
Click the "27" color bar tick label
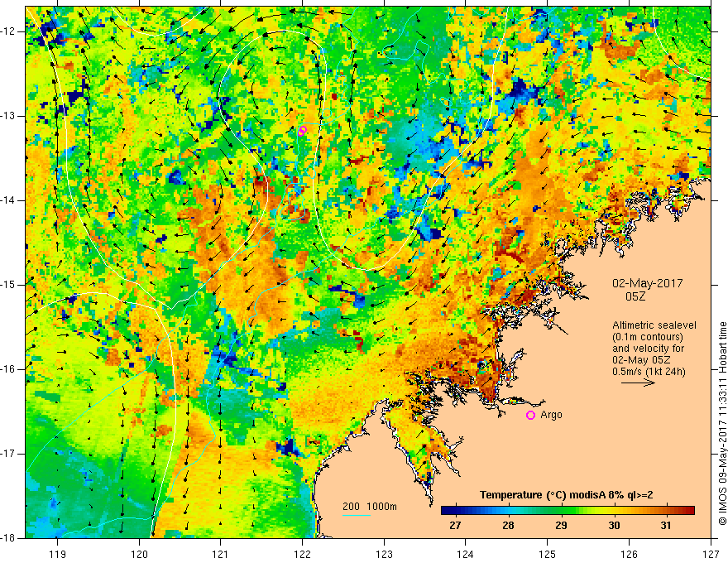click(455, 526)
